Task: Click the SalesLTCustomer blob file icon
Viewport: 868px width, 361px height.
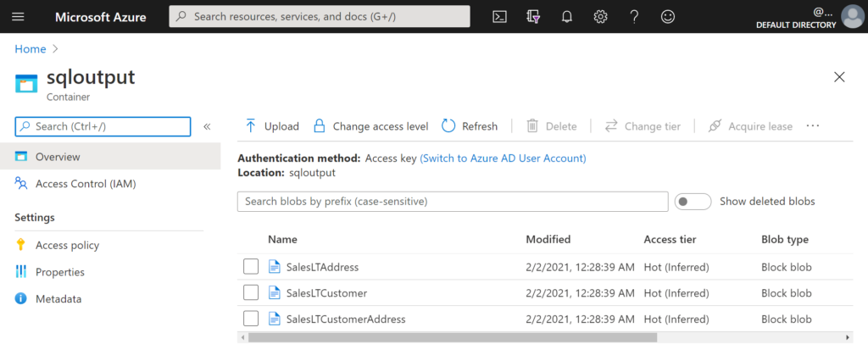Action: pos(274,293)
